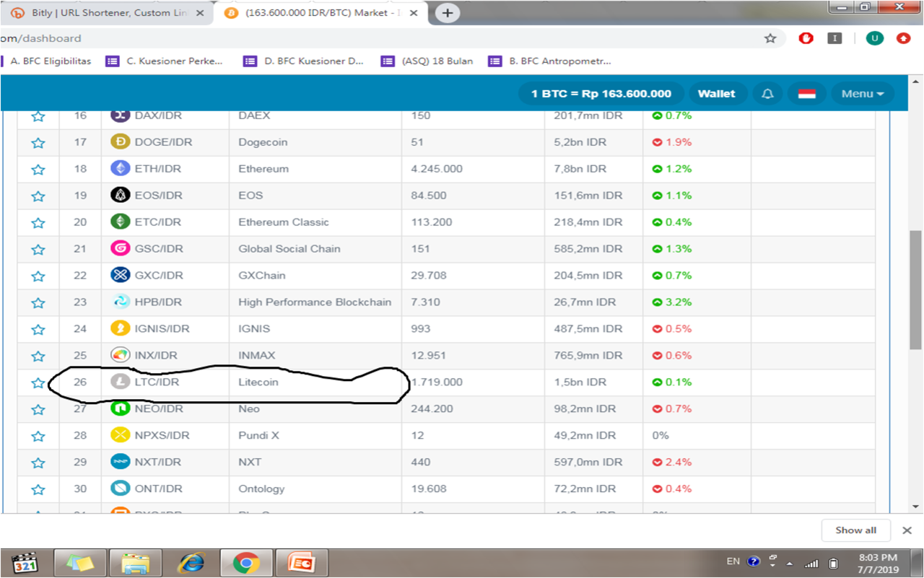Show hidden system tray icons arrow
924x578 pixels.
(x=789, y=563)
